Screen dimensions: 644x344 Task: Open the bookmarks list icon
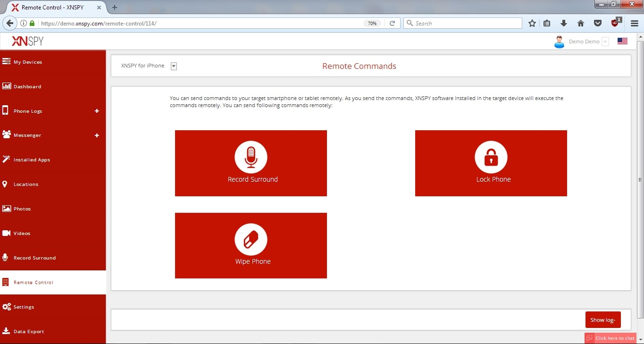click(547, 23)
